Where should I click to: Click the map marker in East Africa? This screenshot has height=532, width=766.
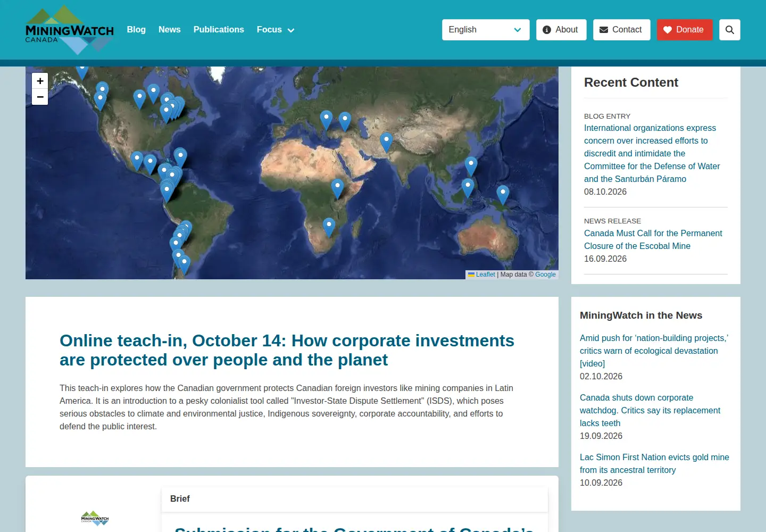337,188
